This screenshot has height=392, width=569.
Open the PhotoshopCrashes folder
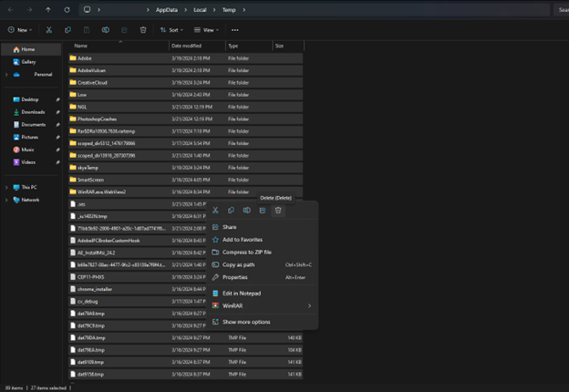pyautogui.click(x=98, y=118)
